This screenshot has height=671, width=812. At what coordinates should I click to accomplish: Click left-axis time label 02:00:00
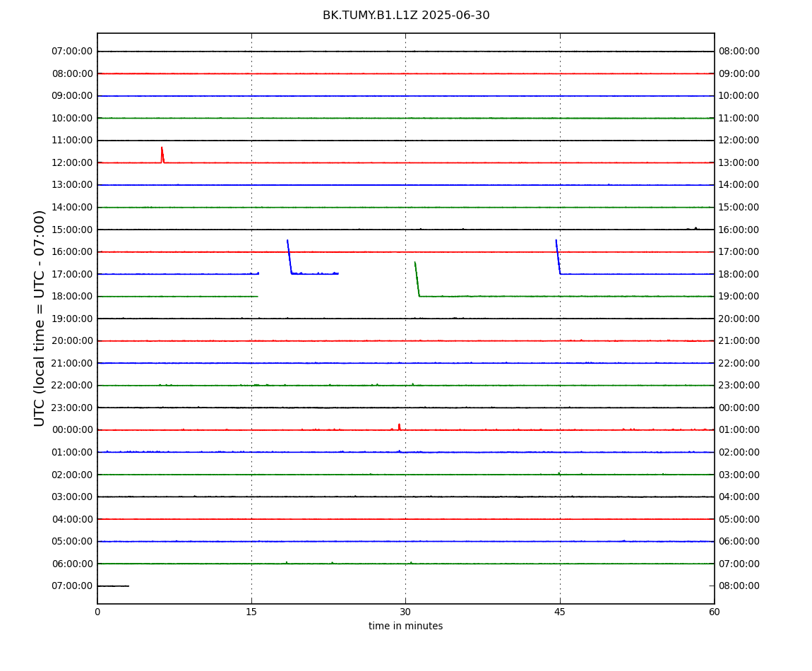(x=73, y=475)
